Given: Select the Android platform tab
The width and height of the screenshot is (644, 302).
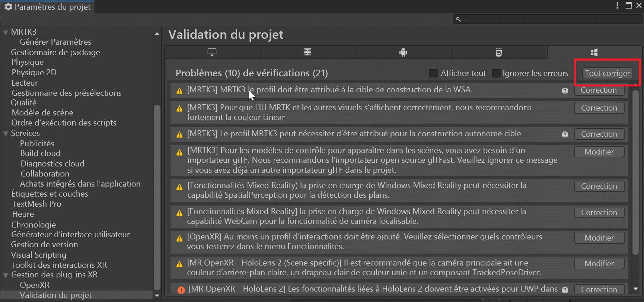Looking at the screenshot, I should click(403, 52).
